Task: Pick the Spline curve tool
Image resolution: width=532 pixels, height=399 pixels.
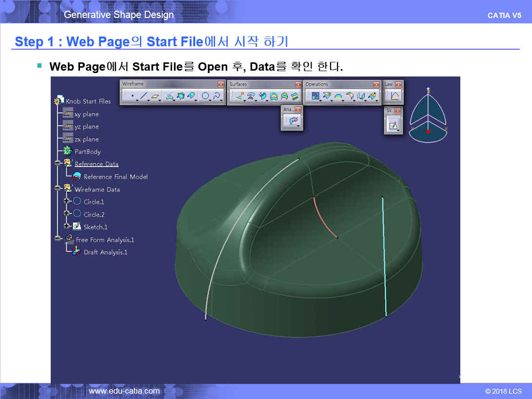Action: click(x=217, y=96)
